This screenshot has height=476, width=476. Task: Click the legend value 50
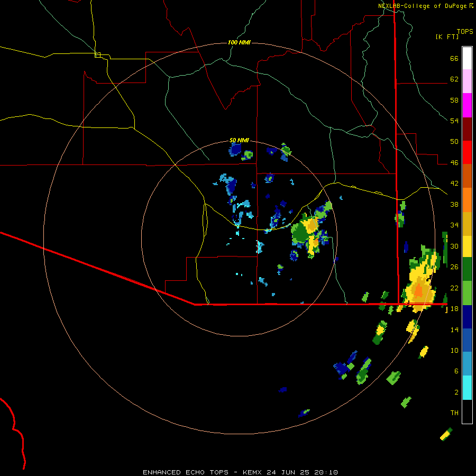point(454,142)
